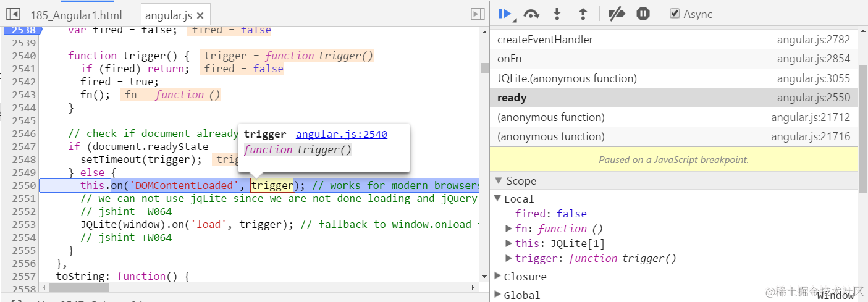This screenshot has width=868, height=302.
Task: Click the horizontal scrollbar thumb of code editor
Action: [x=79, y=287]
